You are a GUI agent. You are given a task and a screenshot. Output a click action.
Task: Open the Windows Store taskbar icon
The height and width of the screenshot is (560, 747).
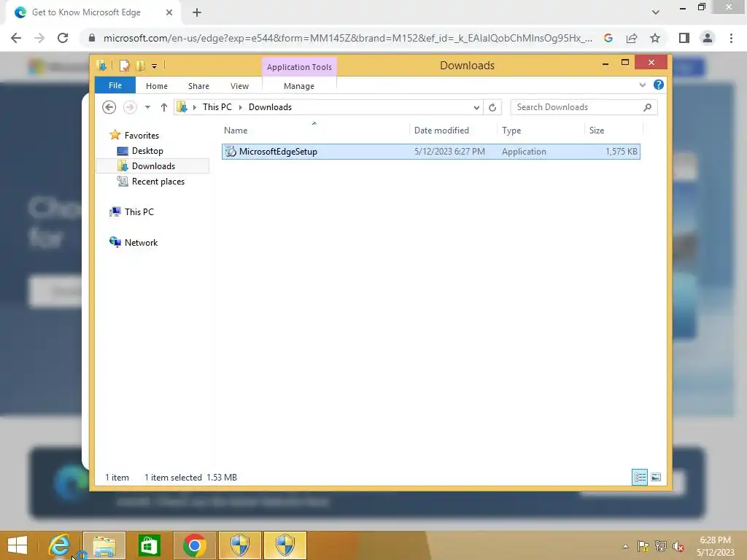pos(149,545)
